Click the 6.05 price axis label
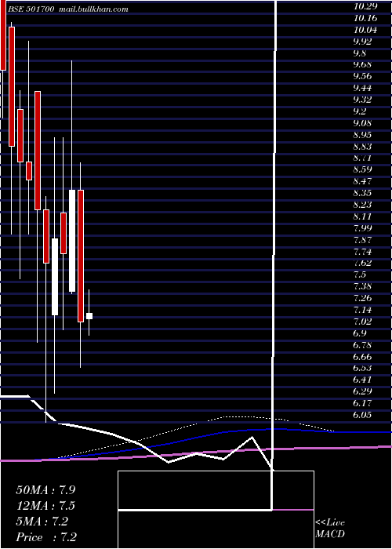392x549 pixels. coord(362,415)
